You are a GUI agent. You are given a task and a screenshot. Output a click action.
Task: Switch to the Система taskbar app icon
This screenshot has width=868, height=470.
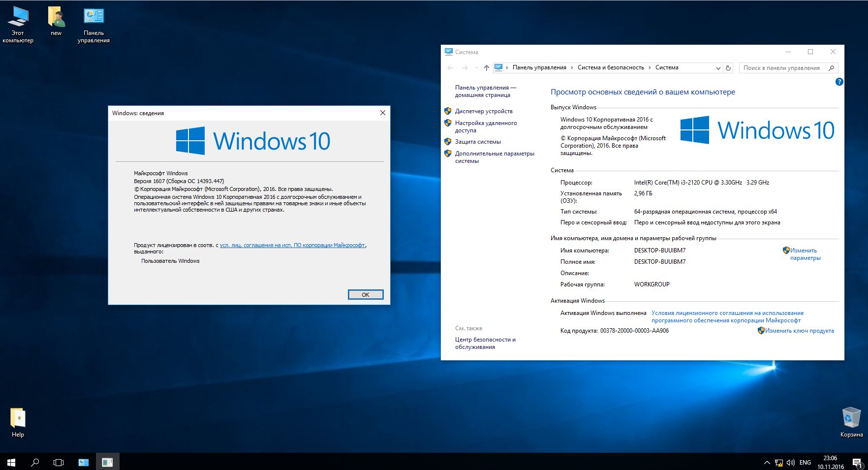coord(84,462)
